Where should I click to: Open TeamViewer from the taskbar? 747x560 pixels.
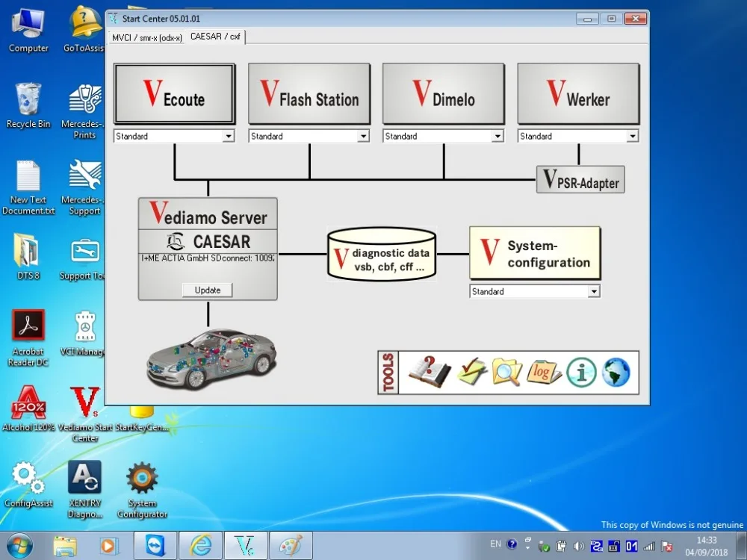[155, 546]
